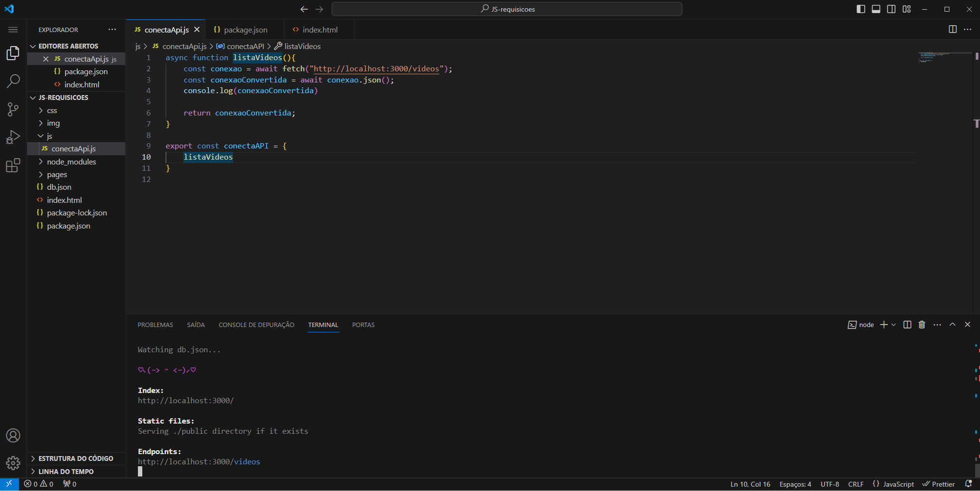Open Explorer views and more actions ellipsis
This screenshot has width=980, height=491.
pyautogui.click(x=112, y=30)
